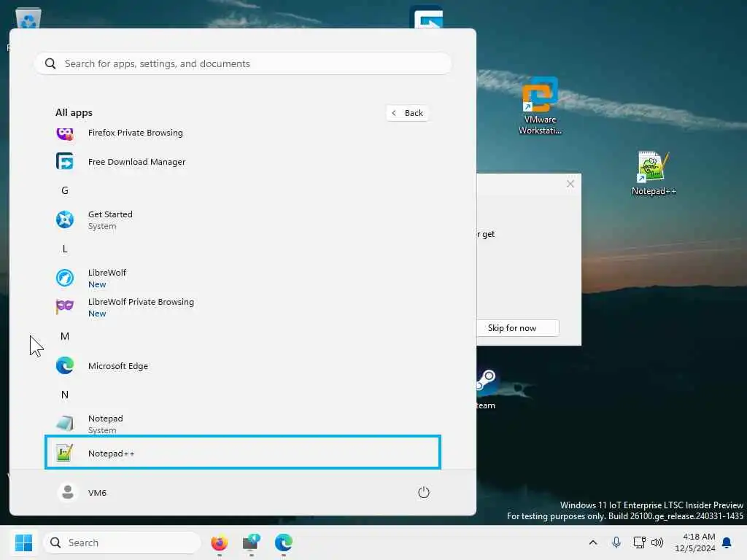
Task: Click Skip for now in the dialog
Action: pyautogui.click(x=517, y=327)
